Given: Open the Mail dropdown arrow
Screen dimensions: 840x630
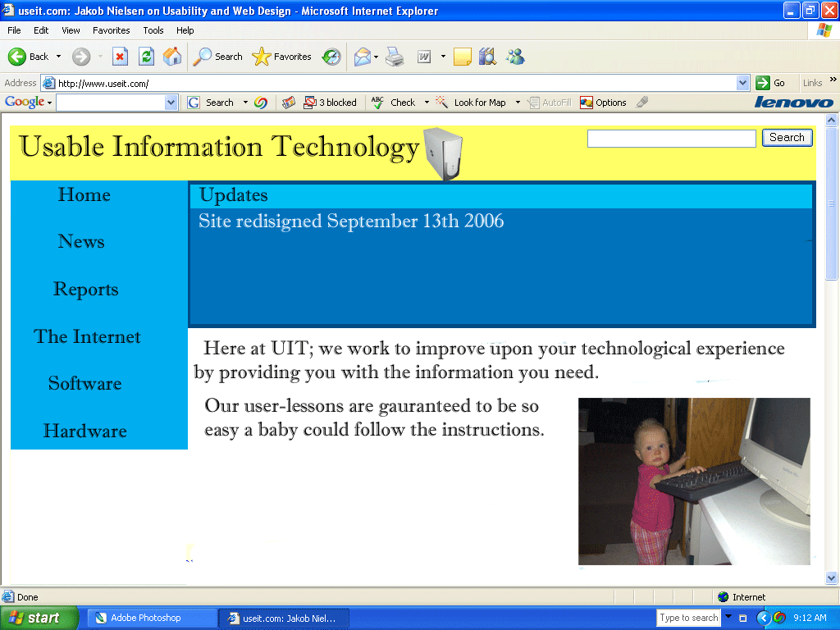Looking at the screenshot, I should pyautogui.click(x=376, y=57).
